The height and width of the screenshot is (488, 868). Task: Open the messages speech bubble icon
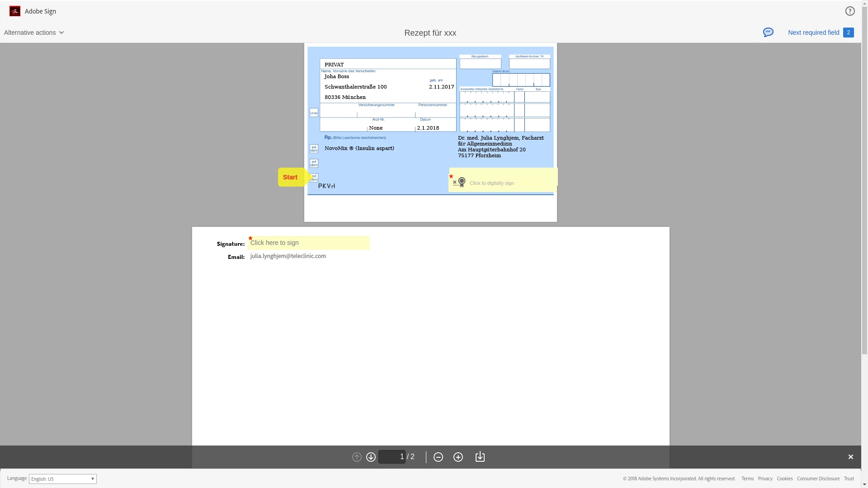(x=768, y=33)
